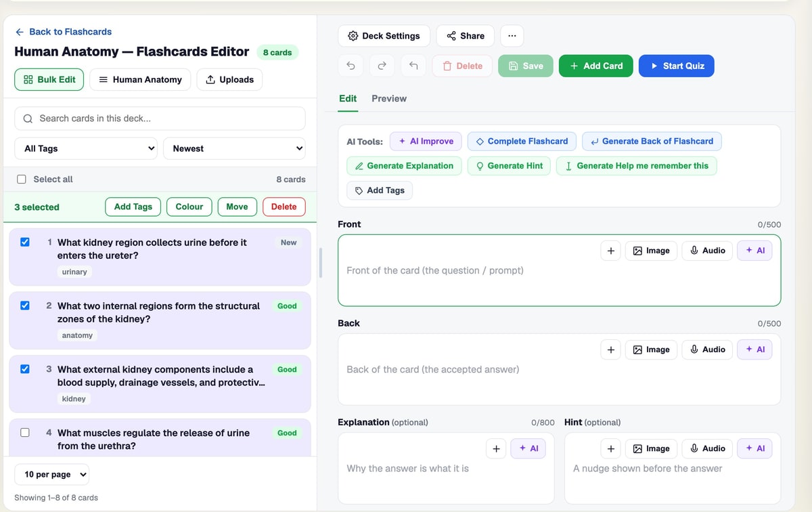
Task: Check card 4 about urethra muscles
Action: 25,432
